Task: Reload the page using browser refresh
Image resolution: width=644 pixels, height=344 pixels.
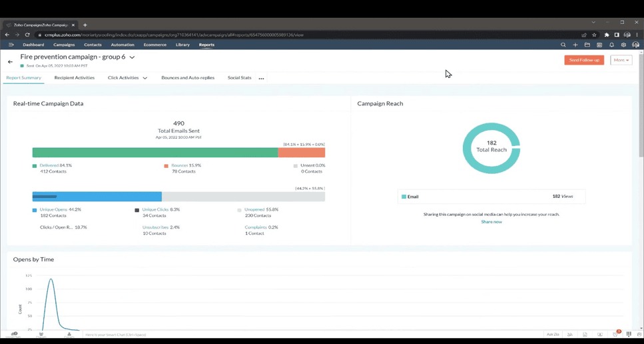Action: click(27, 35)
